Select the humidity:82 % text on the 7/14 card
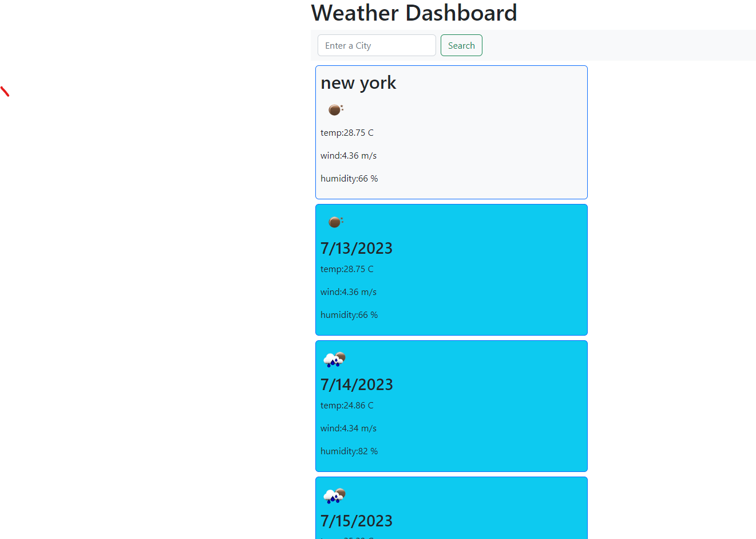The height and width of the screenshot is (539, 756). pos(349,451)
